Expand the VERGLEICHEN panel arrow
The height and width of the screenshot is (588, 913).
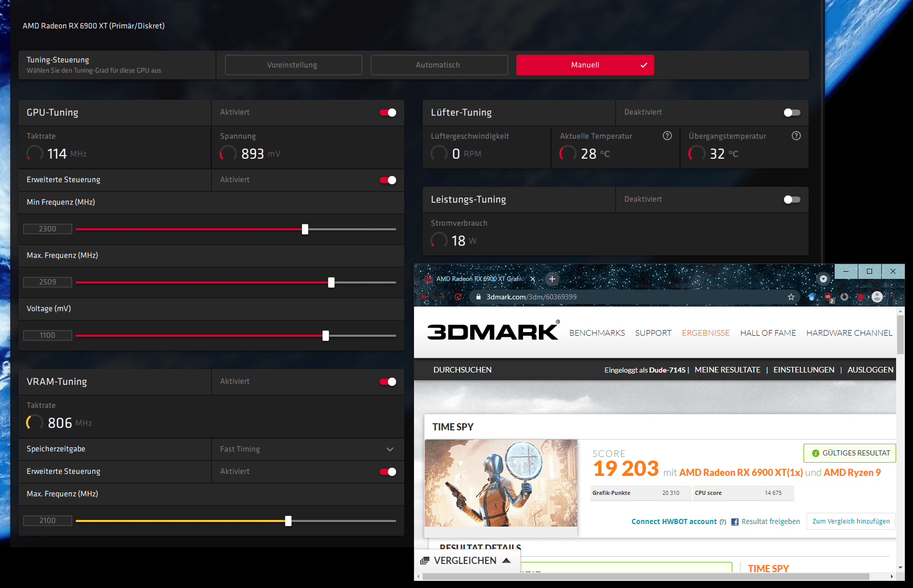(x=507, y=560)
